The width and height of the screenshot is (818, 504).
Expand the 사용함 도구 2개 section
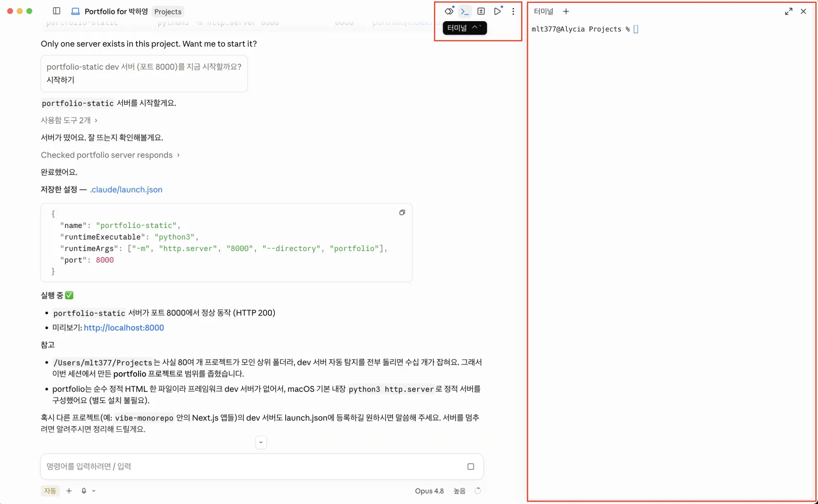click(69, 120)
